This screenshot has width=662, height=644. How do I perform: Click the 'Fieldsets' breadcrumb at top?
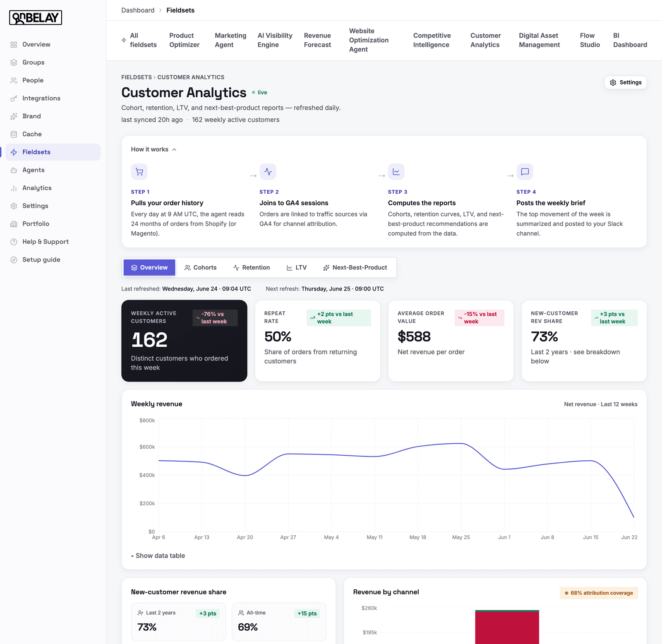180,10
